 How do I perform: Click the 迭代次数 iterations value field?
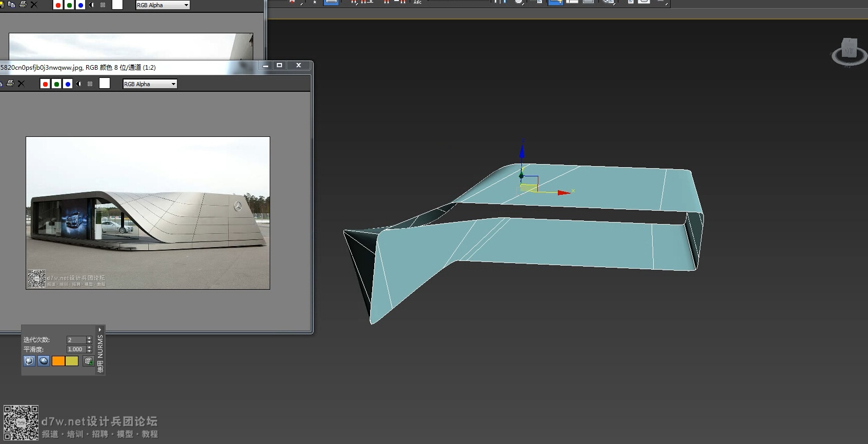pyautogui.click(x=76, y=340)
